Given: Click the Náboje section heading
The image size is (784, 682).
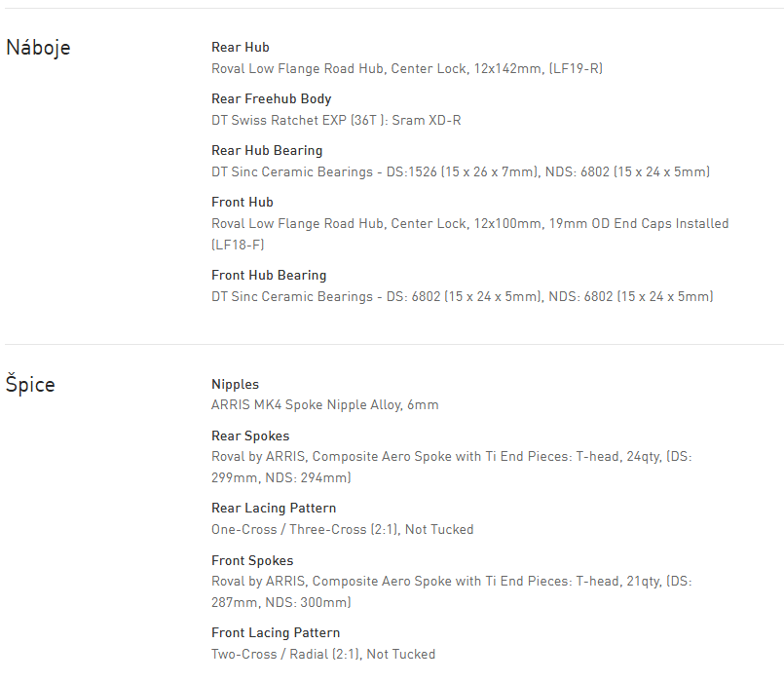Looking at the screenshot, I should (x=38, y=48).
